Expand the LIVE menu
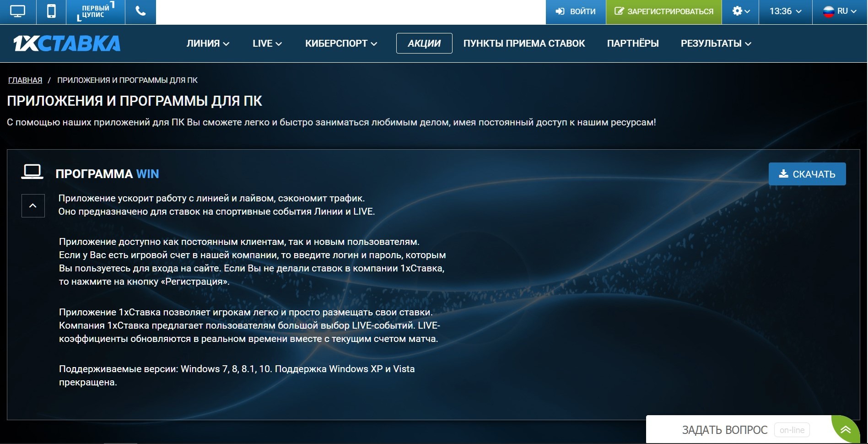Screen dimensions: 868x444 pos(267,43)
